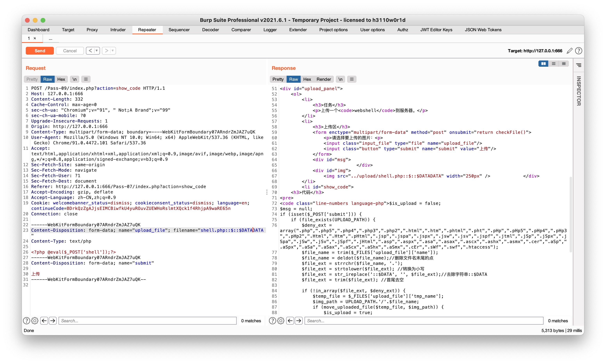Switch to top-bottom split layout view

[x=553, y=64]
